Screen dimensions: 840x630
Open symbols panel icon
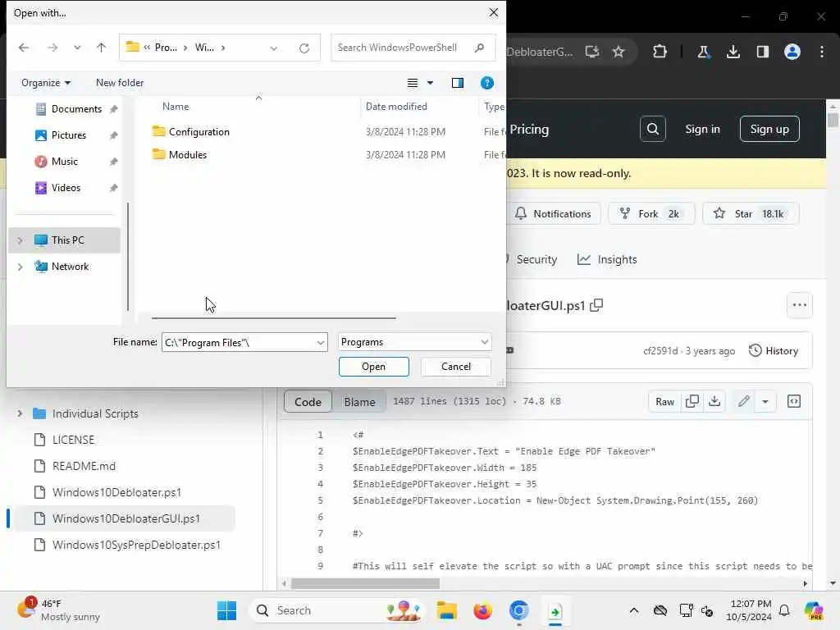click(x=794, y=402)
